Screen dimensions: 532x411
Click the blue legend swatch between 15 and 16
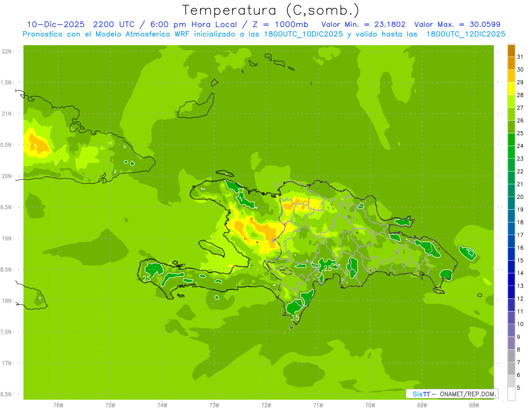click(x=511, y=254)
